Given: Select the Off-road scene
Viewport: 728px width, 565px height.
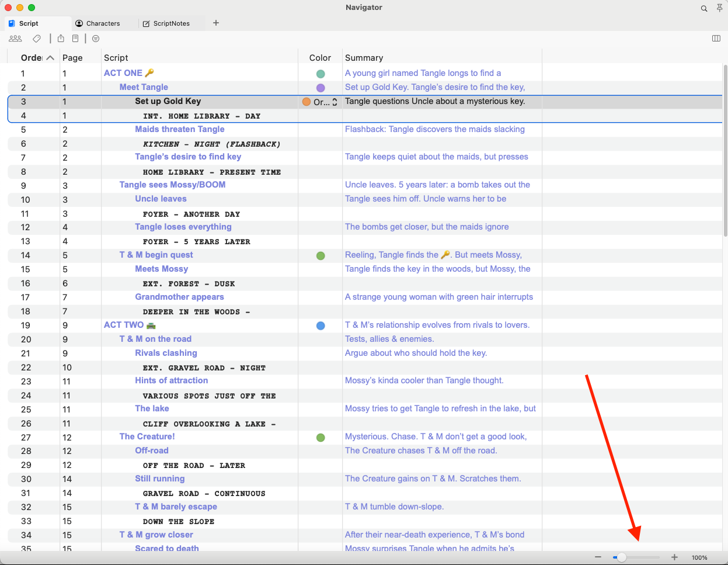Looking at the screenshot, I should 152,450.
